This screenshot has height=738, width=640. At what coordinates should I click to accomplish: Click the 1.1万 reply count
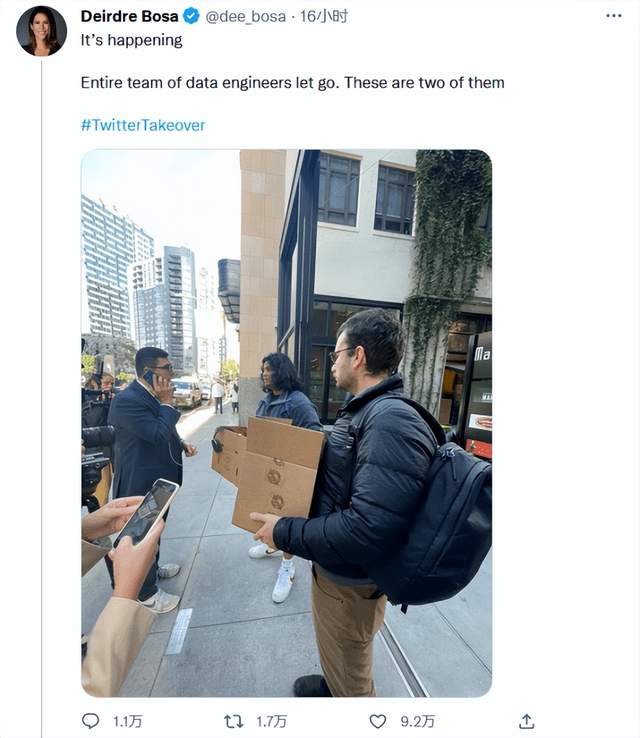pyautogui.click(x=128, y=722)
